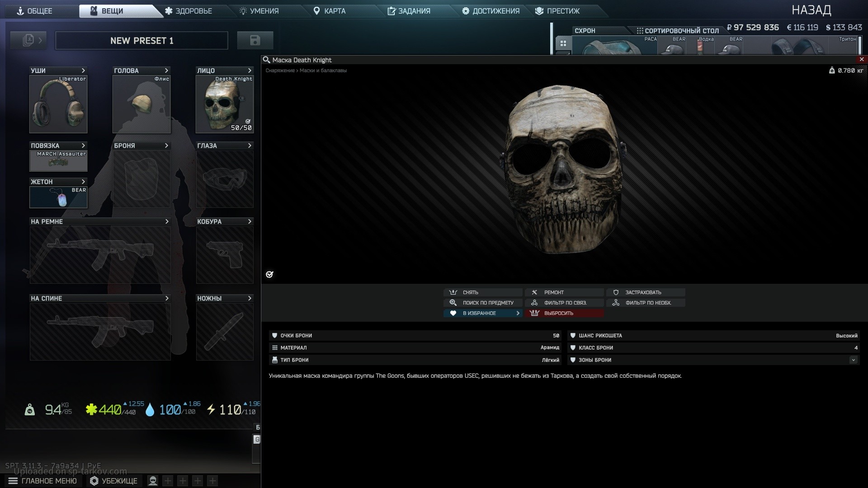Open the УМЕНИЯ skills tab
The width and height of the screenshot is (868, 488).
(259, 11)
